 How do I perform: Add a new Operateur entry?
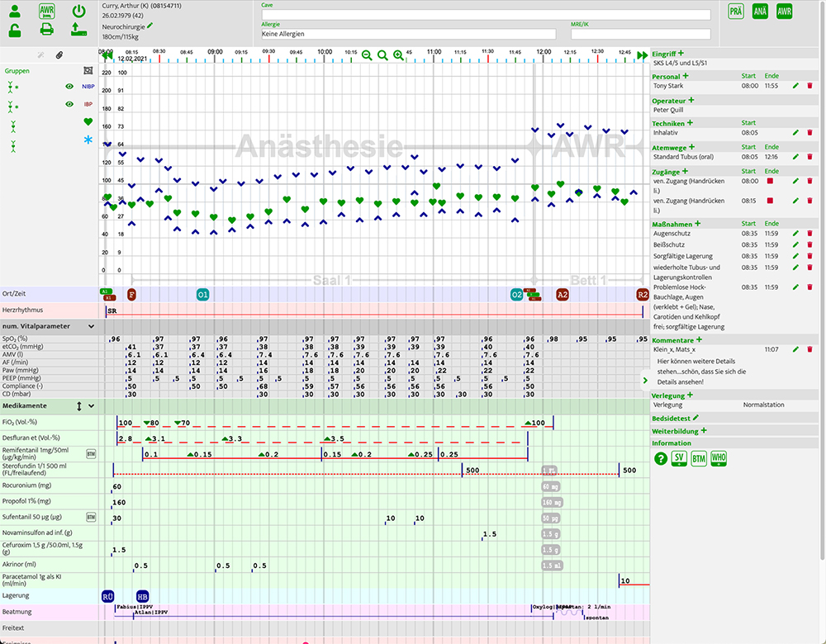[691, 100]
